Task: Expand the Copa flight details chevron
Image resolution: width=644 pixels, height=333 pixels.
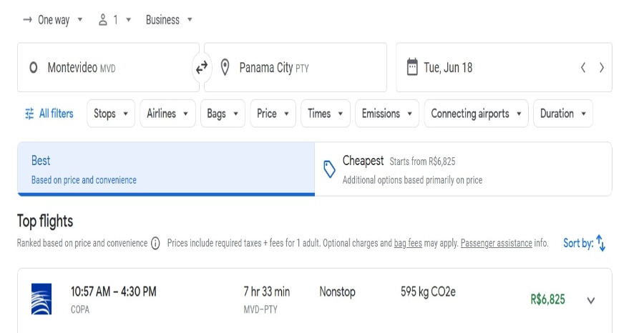Action: point(591,300)
